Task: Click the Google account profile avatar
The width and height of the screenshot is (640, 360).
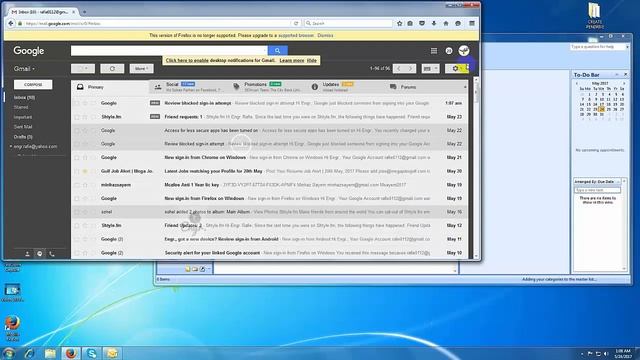Action: (464, 51)
